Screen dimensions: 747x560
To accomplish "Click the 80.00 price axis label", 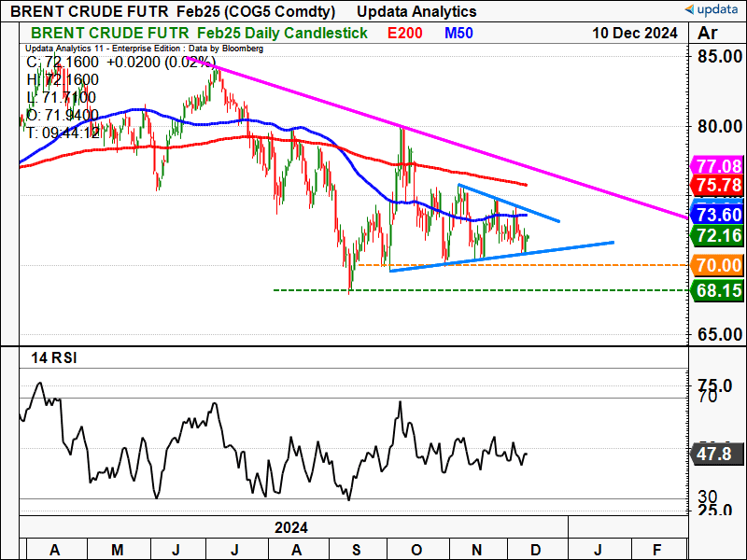I will point(719,126).
